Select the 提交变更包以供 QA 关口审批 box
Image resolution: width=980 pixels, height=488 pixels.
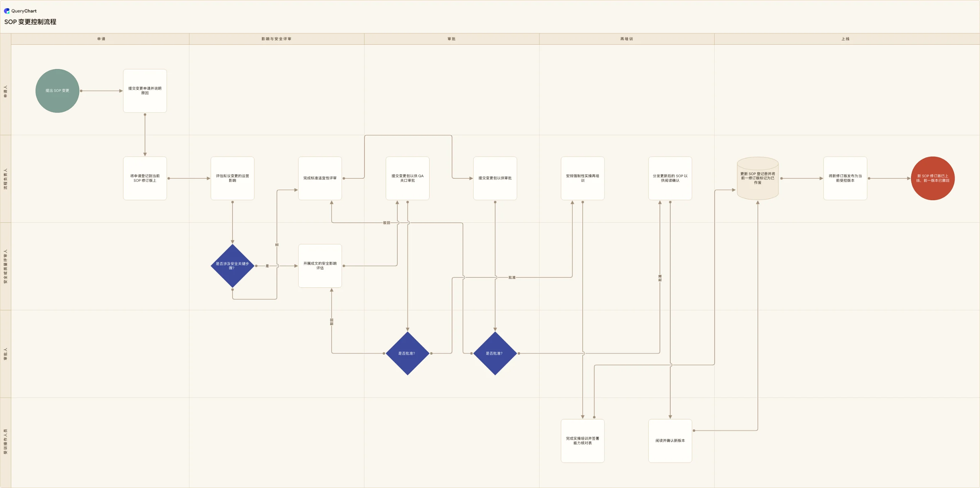point(407,178)
